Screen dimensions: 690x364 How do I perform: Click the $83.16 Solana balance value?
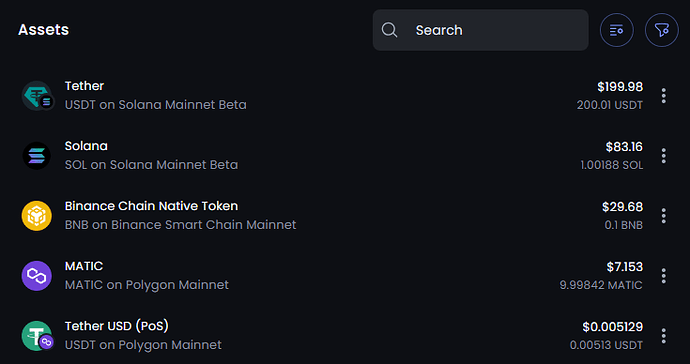click(624, 147)
